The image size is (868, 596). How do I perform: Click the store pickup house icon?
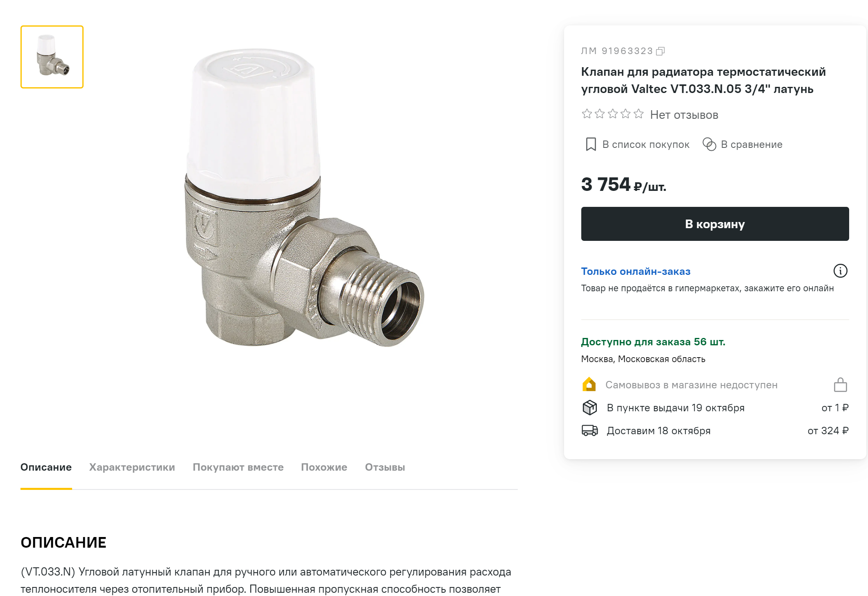tap(589, 385)
